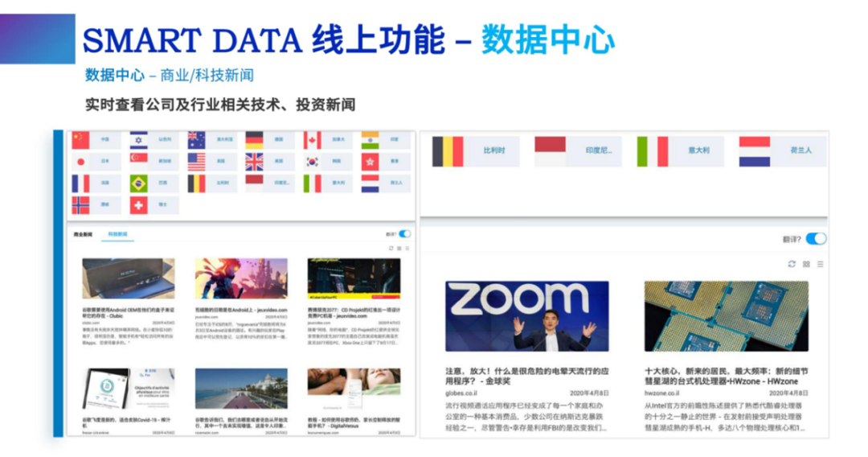
Task: Choose the Canada flag icon
Action: [312, 140]
